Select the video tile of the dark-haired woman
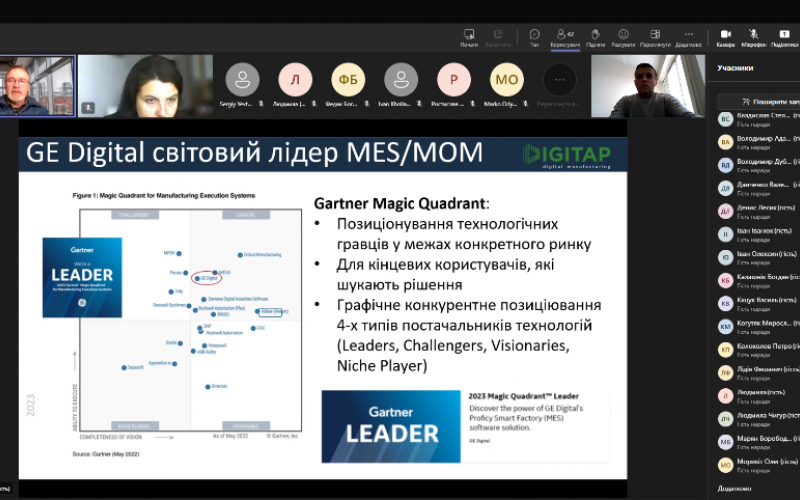 tap(145, 86)
